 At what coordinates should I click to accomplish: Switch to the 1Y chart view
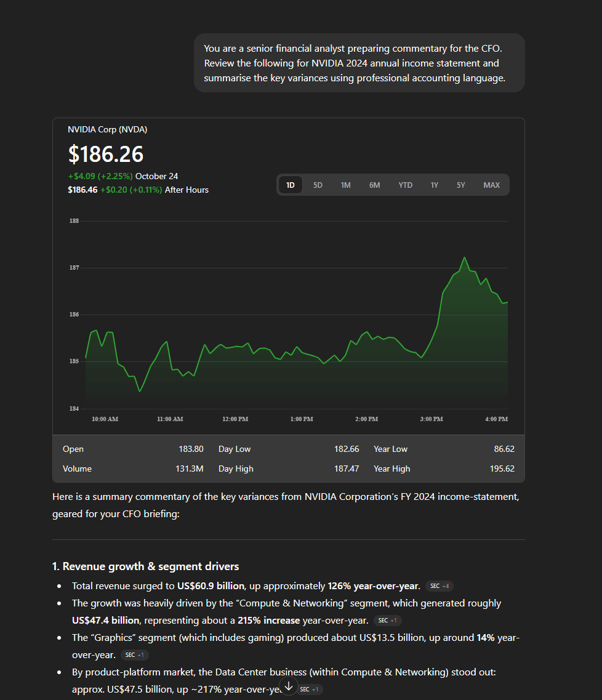pyautogui.click(x=435, y=185)
